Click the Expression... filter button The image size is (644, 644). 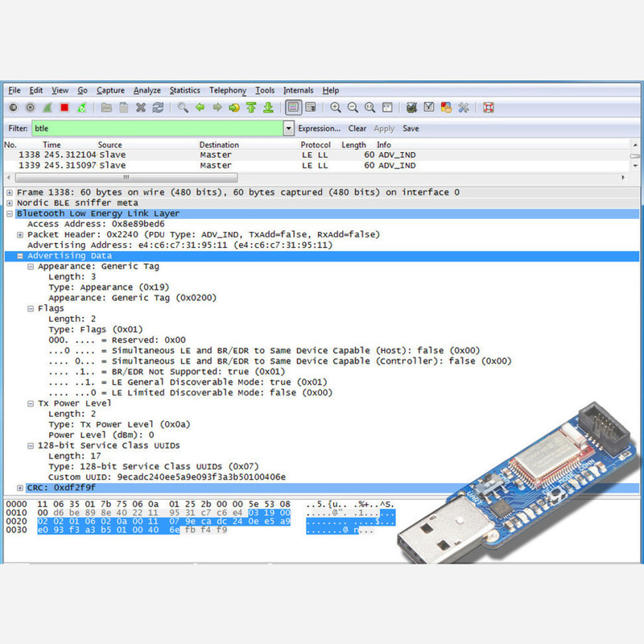[319, 129]
